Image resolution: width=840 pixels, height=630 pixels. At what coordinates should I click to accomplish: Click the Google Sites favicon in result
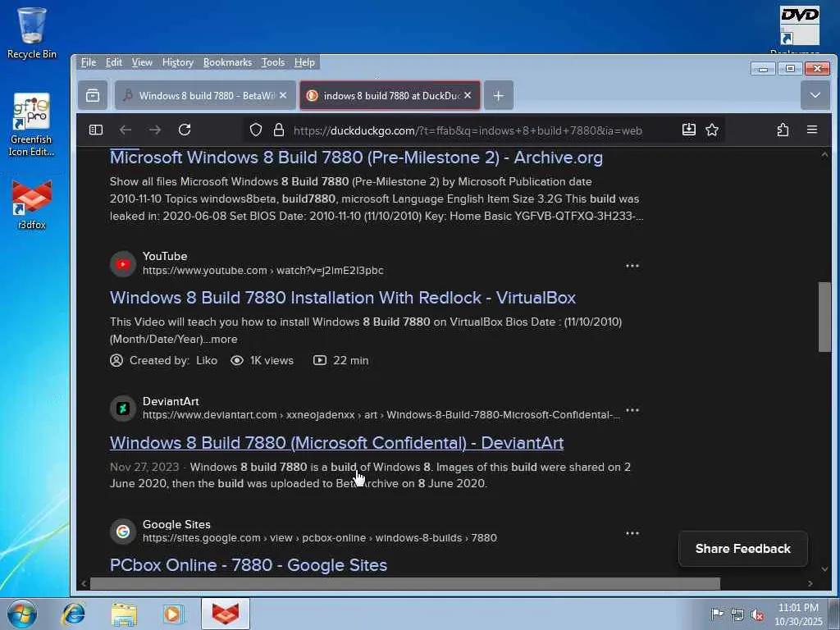pyautogui.click(x=123, y=532)
